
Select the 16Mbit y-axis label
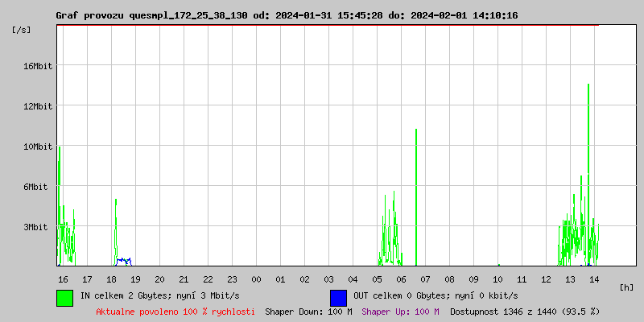coord(37,66)
